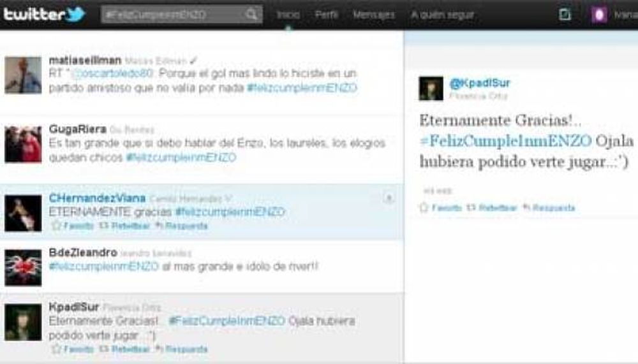The image size is (638, 364).
Task: Open the Perfil tab
Action: [326, 15]
